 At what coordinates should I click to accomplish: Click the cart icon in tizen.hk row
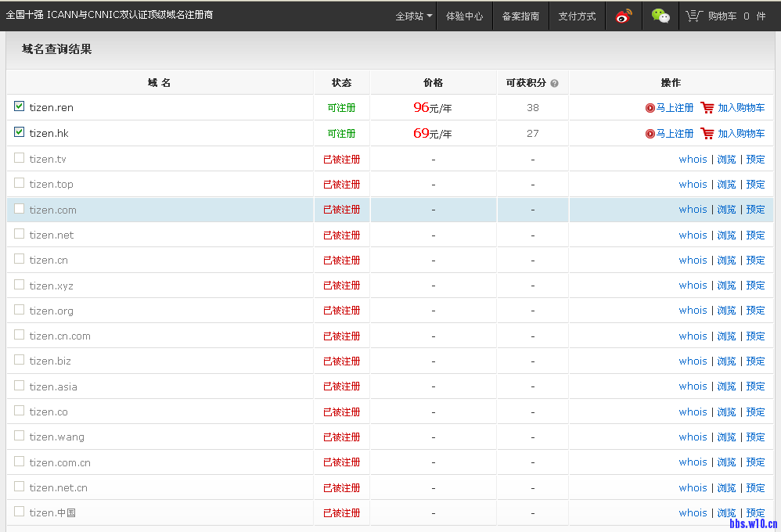(707, 134)
